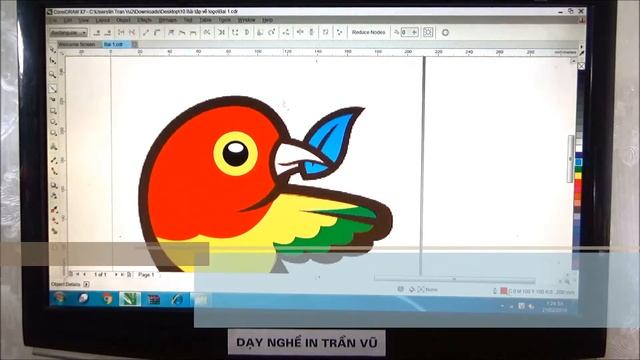640x360 pixels.
Task: Click the Join Two Nodes icon
Action: pos(121,32)
